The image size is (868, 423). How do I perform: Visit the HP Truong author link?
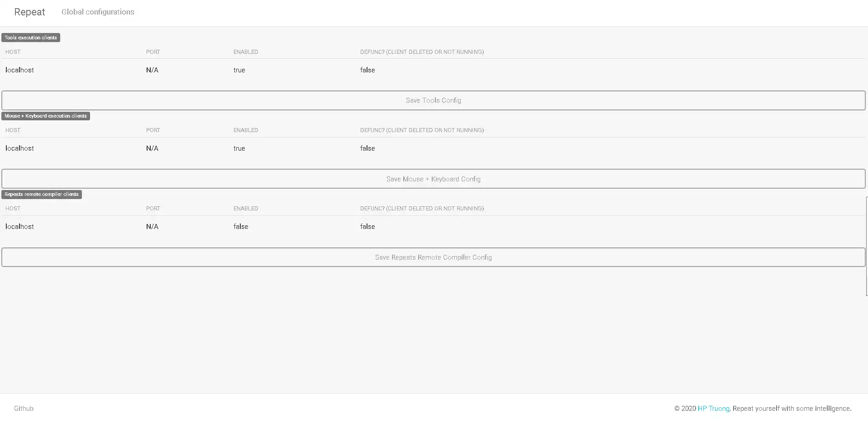pyautogui.click(x=713, y=409)
